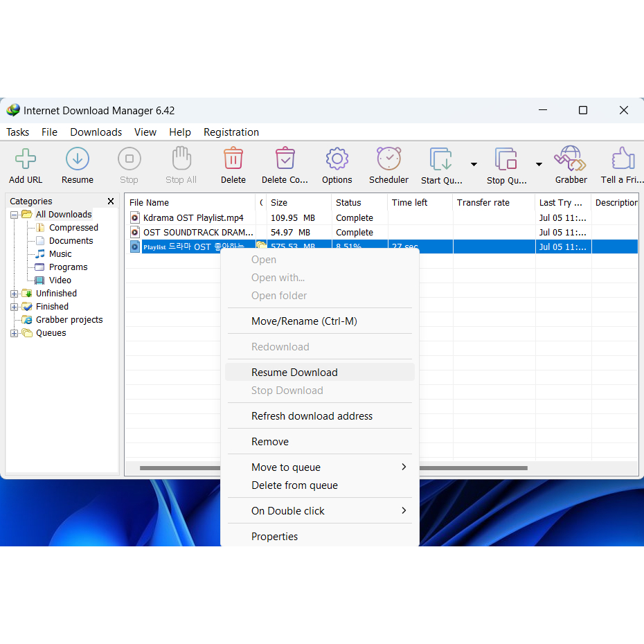Open the Stop Queue dropdown arrow

539,164
